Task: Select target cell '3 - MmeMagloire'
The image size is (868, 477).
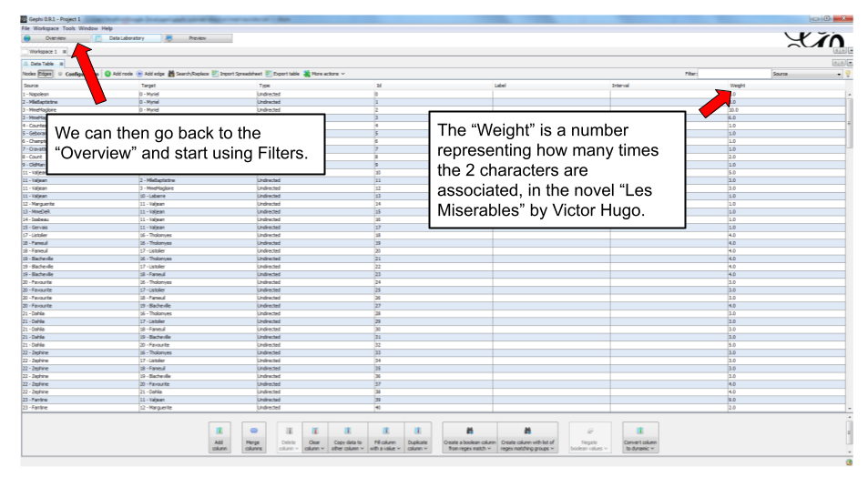Action: (199, 188)
